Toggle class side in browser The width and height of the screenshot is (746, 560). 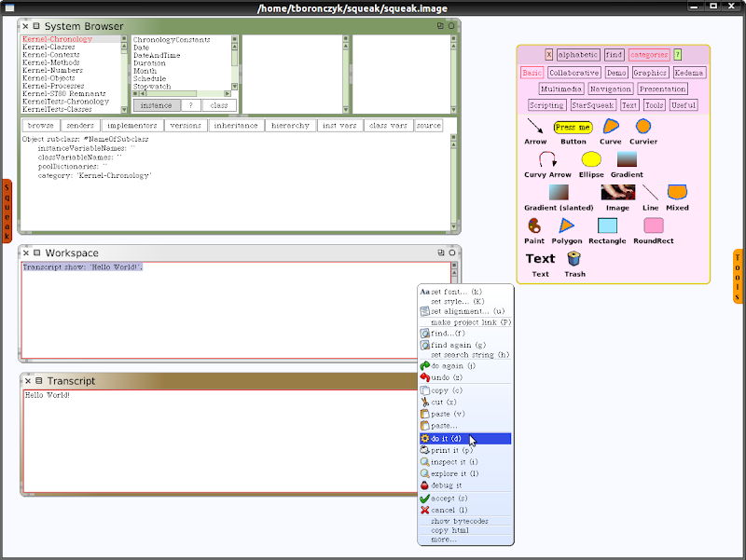tap(219, 105)
